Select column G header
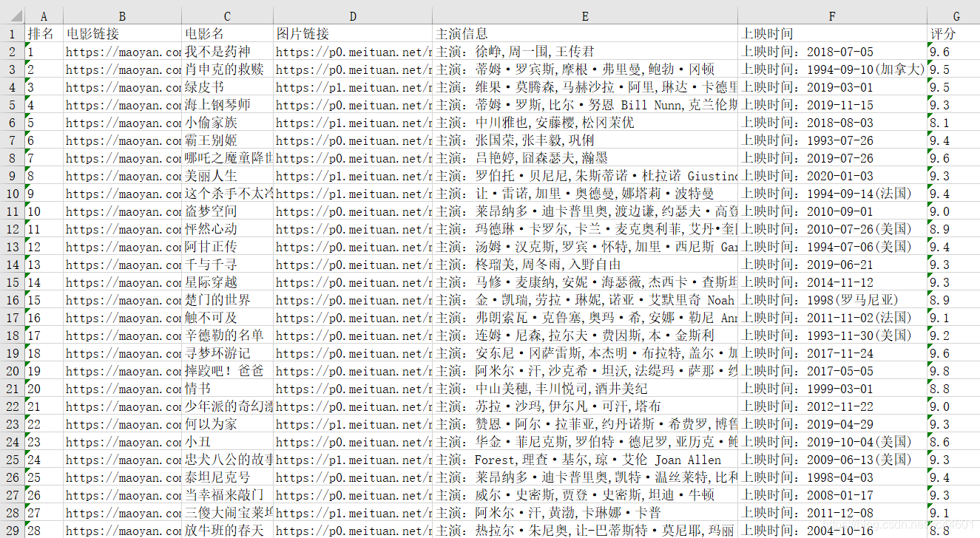This screenshot has height=538, width=980. click(x=953, y=16)
